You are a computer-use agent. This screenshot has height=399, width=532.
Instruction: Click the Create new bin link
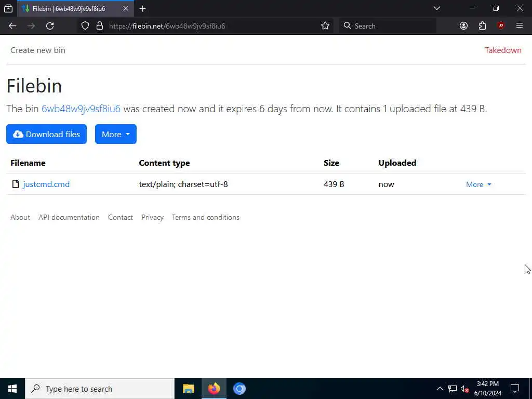coord(37,50)
